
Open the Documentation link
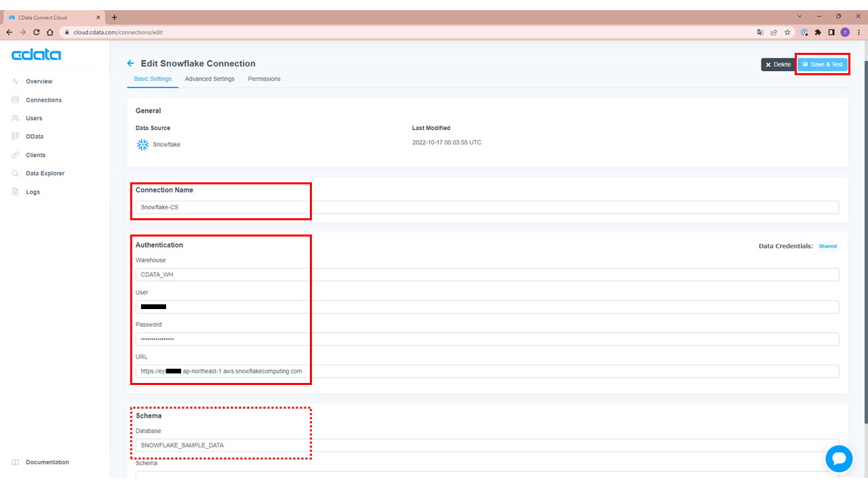pyautogui.click(x=47, y=462)
